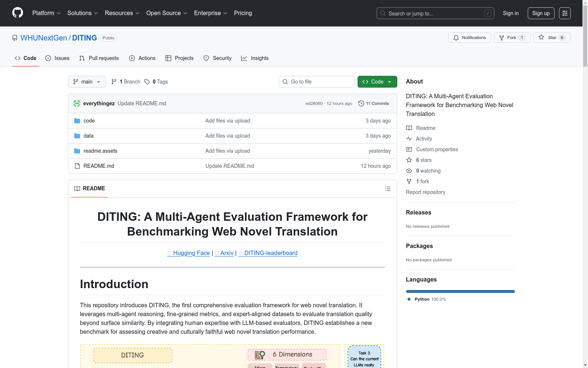Image resolution: width=588 pixels, height=368 pixels.
Task: Click the book icon on the README tab
Action: (77, 188)
